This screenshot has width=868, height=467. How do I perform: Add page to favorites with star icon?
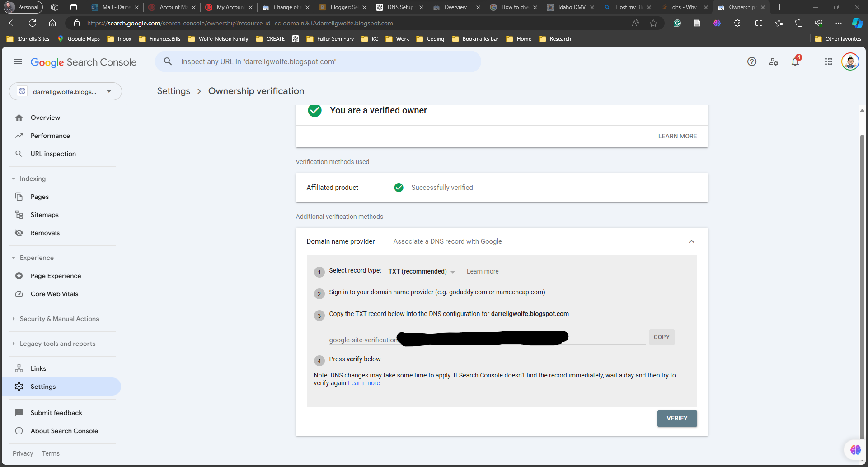(x=653, y=23)
